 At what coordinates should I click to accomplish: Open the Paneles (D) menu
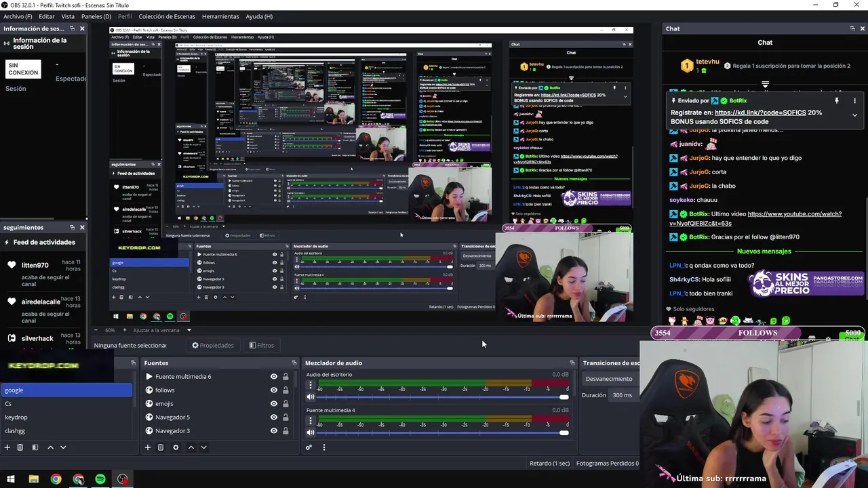(x=96, y=16)
